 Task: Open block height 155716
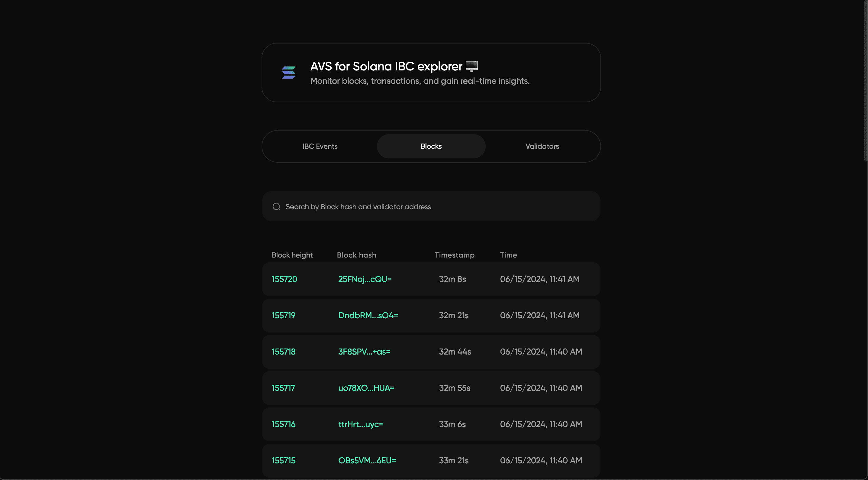[x=283, y=424]
